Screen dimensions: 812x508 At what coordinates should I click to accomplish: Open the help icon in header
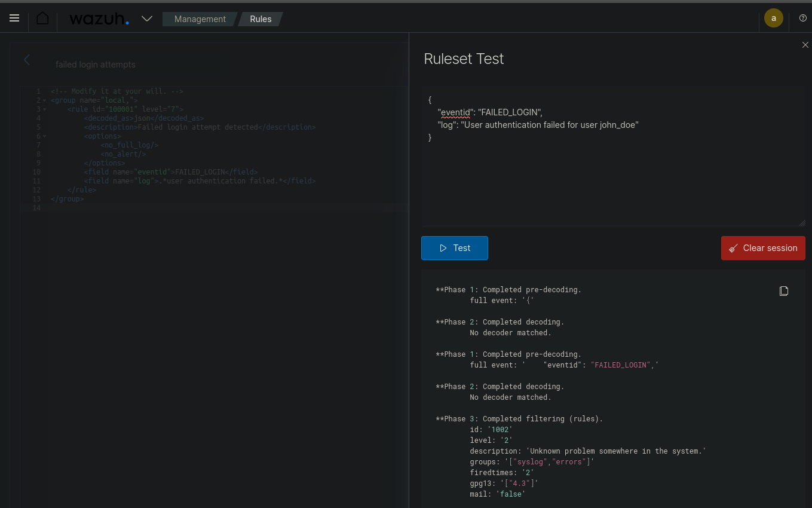pyautogui.click(x=802, y=18)
